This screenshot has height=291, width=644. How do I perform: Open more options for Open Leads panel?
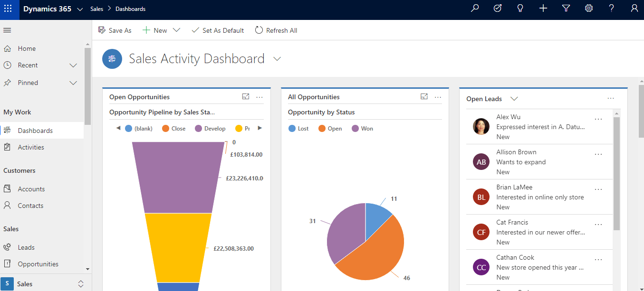(x=611, y=99)
